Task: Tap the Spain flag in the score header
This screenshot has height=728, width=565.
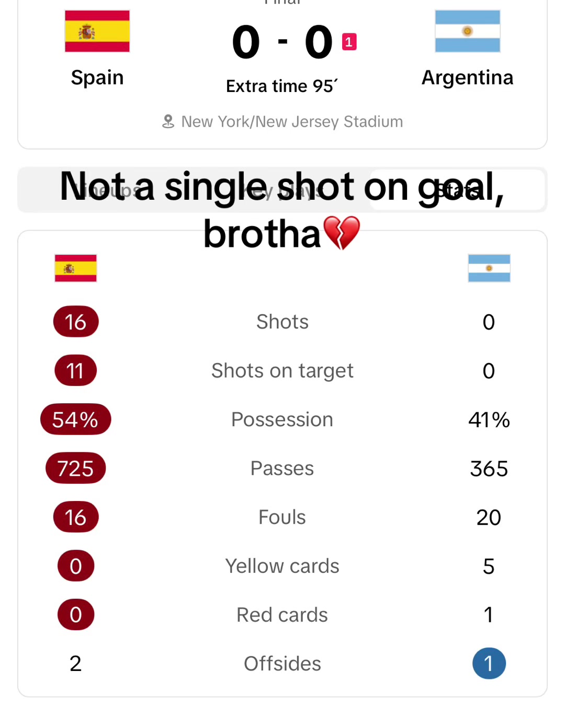Action: click(x=97, y=31)
